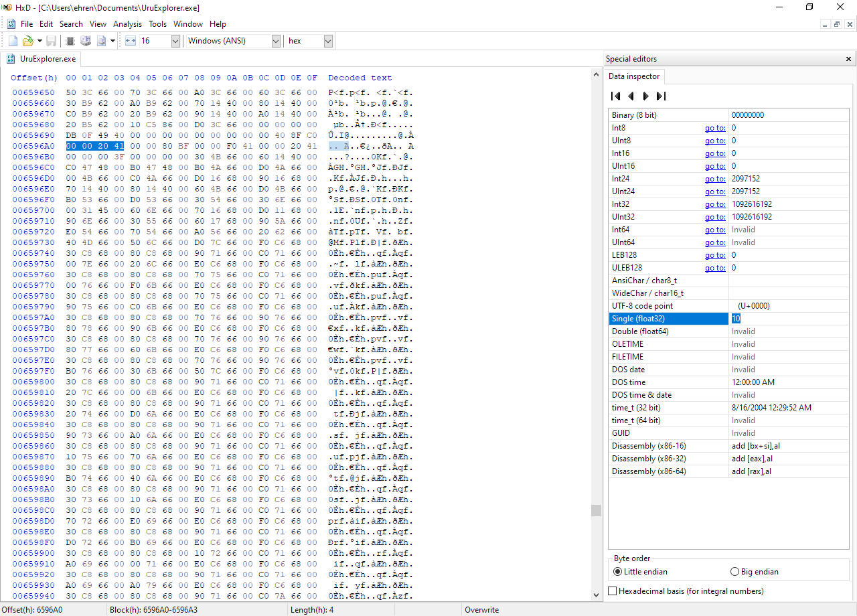Click go to link for LEB128
This screenshot has height=616, width=857.
click(x=715, y=255)
